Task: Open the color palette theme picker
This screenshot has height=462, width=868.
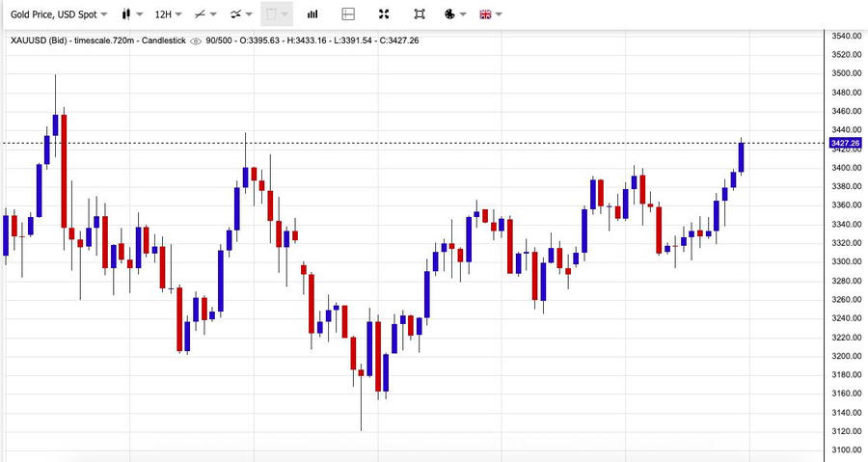Action: tap(450, 14)
